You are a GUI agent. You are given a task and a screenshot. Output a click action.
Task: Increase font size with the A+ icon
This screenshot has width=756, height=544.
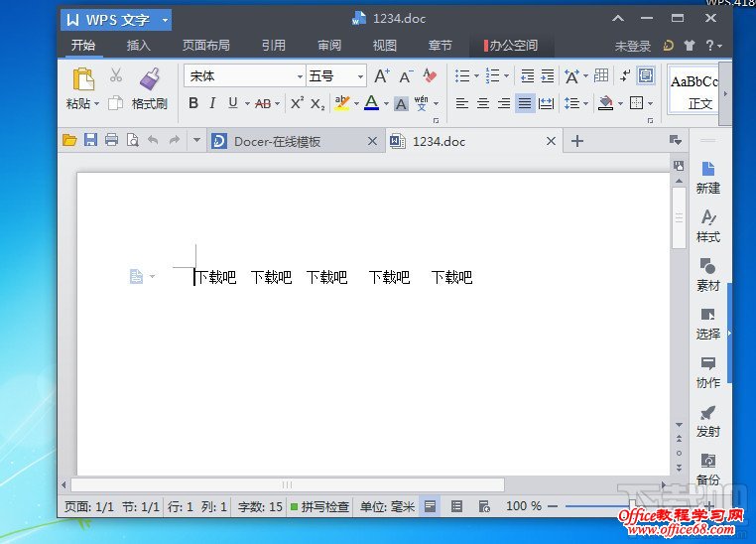[382, 76]
